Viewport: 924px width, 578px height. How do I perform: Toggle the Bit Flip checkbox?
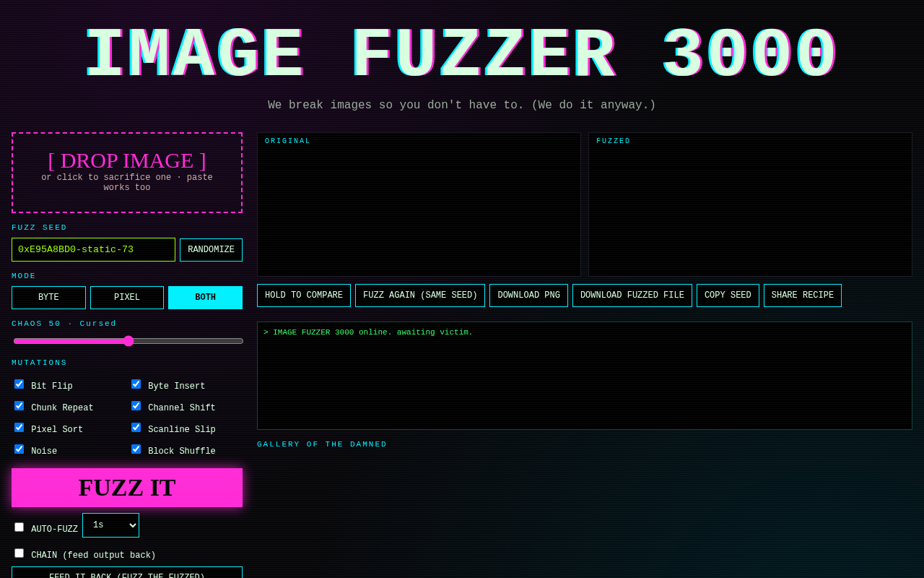coord(19,384)
